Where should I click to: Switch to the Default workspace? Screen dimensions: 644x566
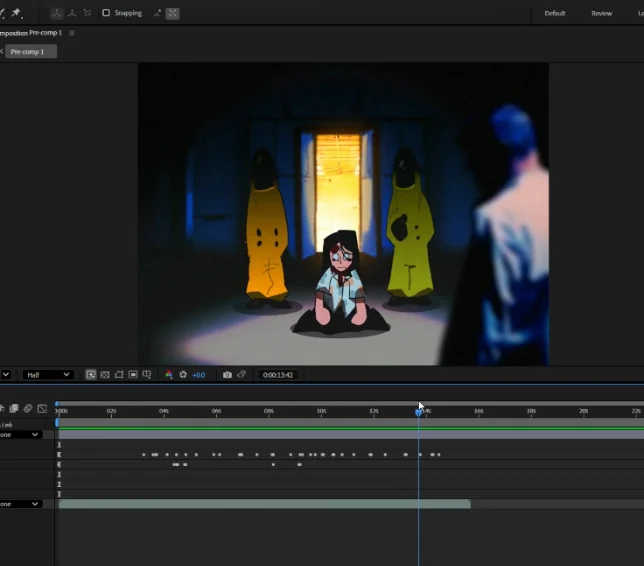[555, 13]
